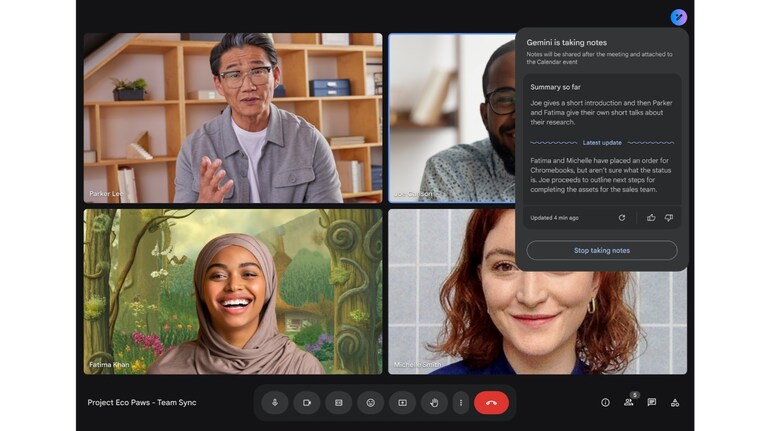Toggle closed captions
Viewport: 770px width, 431px height.
coord(339,403)
